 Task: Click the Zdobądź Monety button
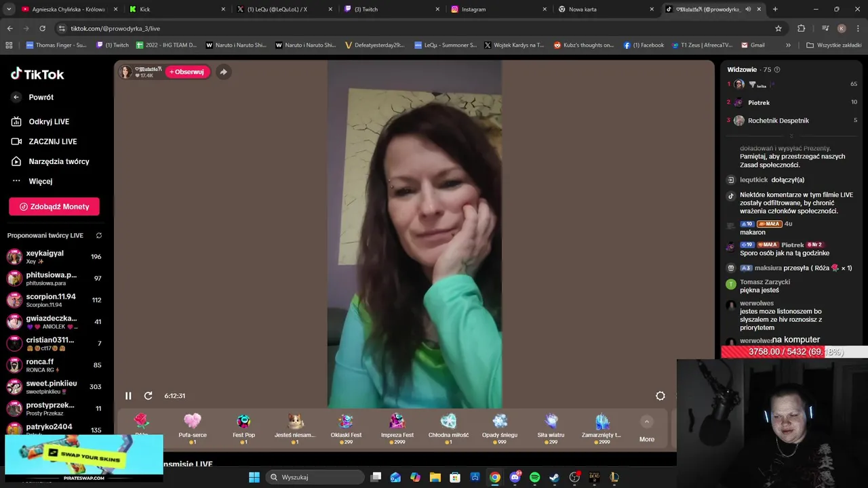54,207
